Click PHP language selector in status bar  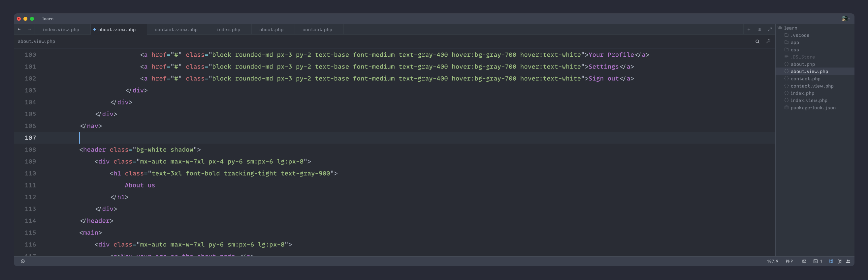pos(789,261)
